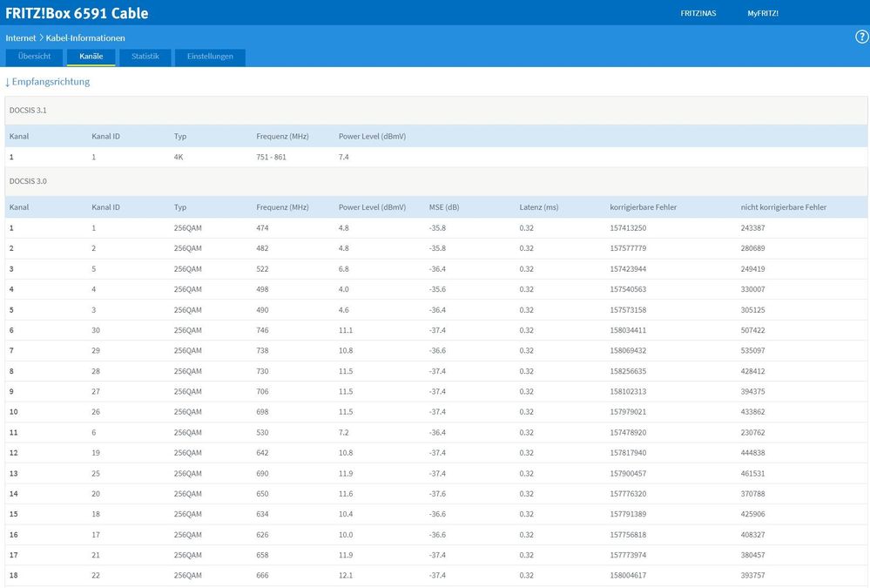This screenshot has width=870, height=588.
Task: Select the 4K type cell
Action: [x=179, y=158]
